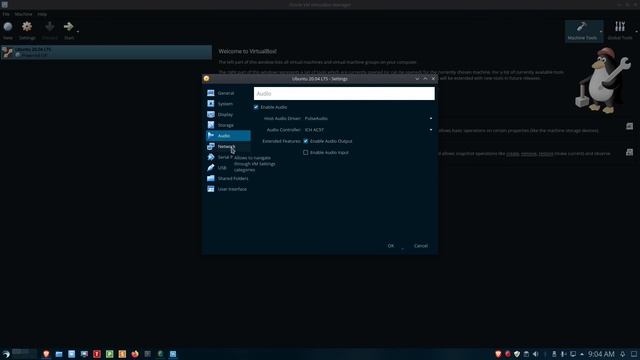
Task: Open the General settings category
Action: pos(228,93)
